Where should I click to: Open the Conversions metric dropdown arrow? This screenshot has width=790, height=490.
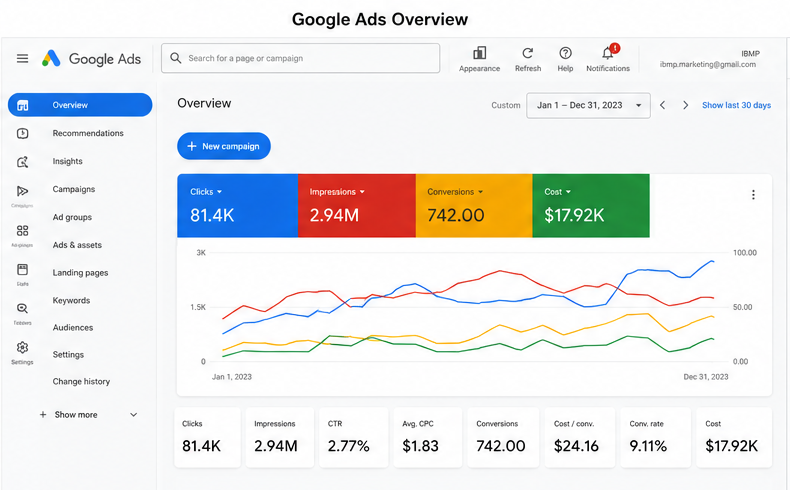481,192
